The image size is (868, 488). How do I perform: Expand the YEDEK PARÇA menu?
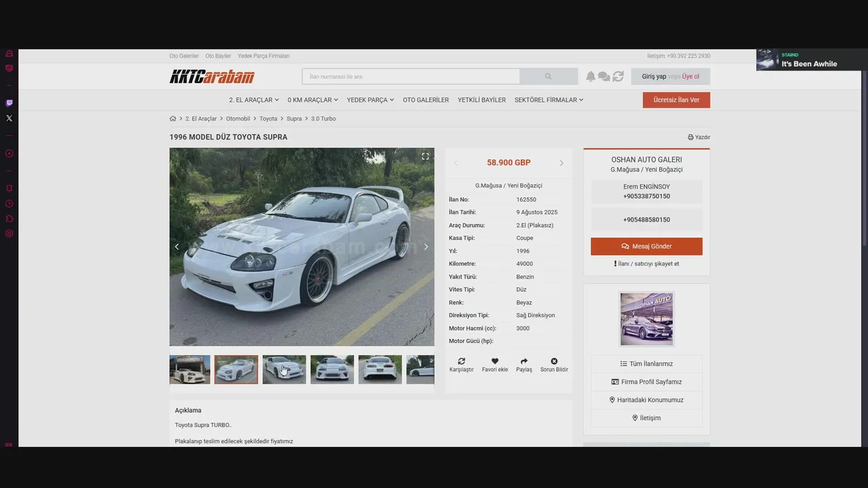click(370, 100)
